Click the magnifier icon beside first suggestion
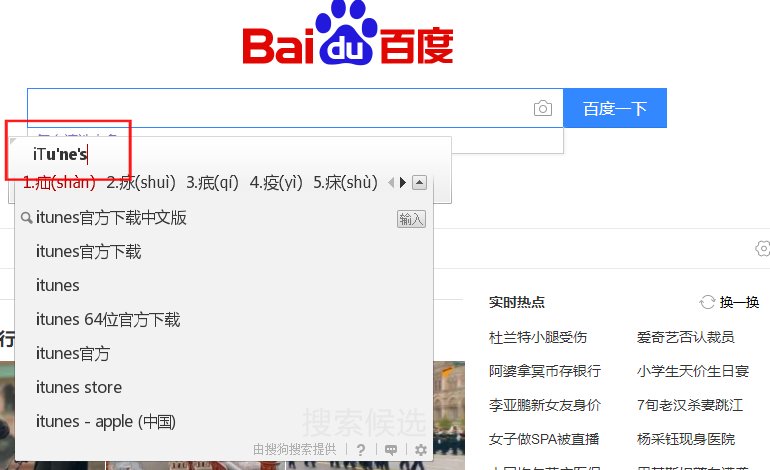 (x=27, y=218)
